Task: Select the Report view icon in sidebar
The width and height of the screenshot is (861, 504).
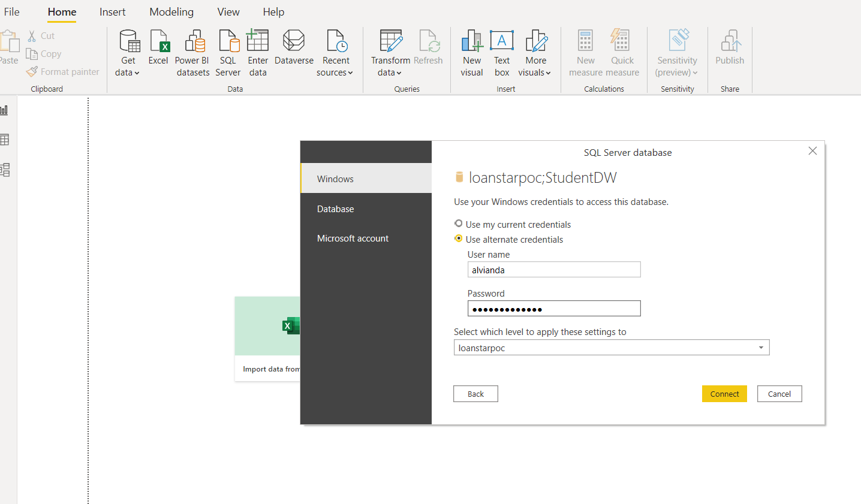Action: [x=5, y=110]
